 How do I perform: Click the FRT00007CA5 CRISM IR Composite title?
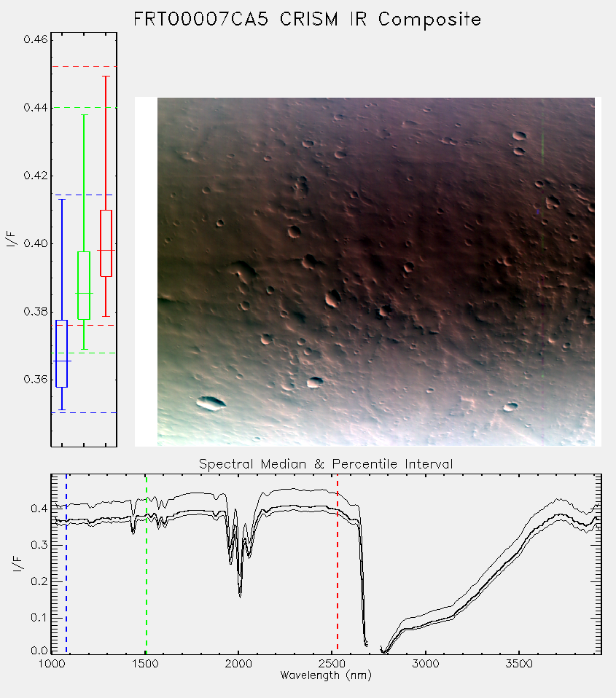308,20
